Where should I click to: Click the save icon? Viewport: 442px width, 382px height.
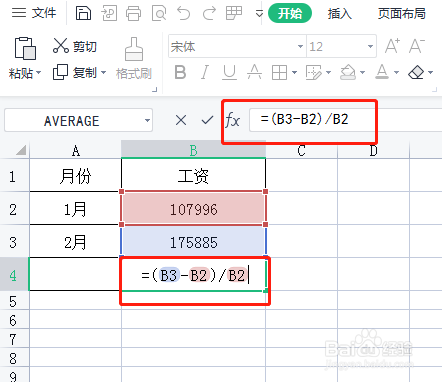pyautogui.click(x=83, y=14)
